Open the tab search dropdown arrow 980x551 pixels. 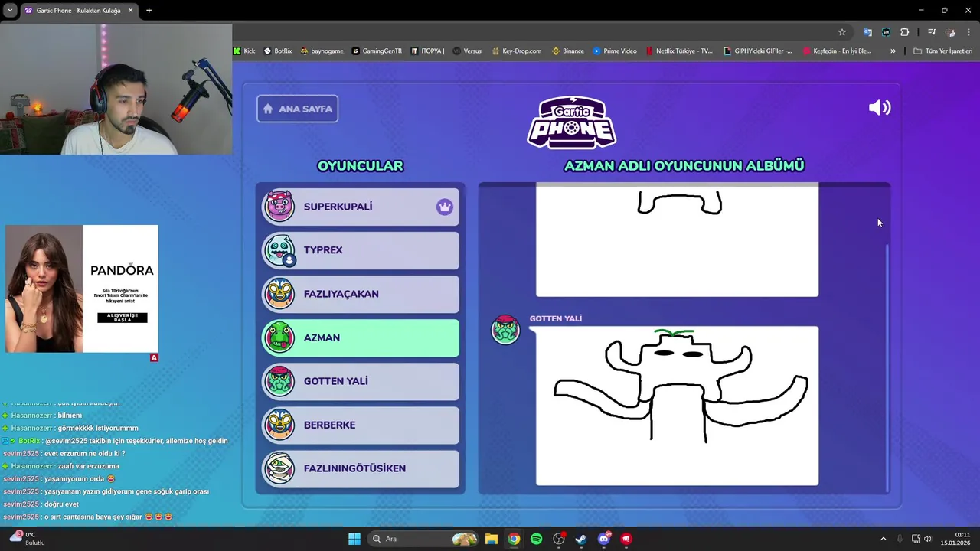[9, 11]
